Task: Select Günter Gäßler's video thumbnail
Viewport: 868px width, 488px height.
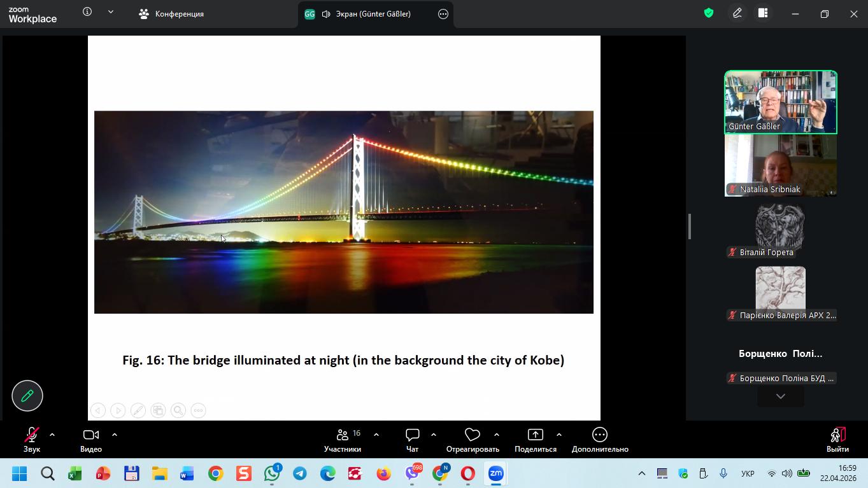Action: click(780, 102)
